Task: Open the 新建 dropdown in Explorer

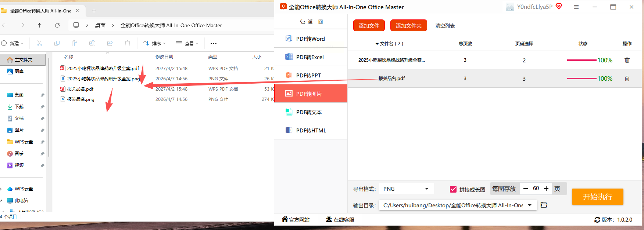Action: pyautogui.click(x=12, y=43)
